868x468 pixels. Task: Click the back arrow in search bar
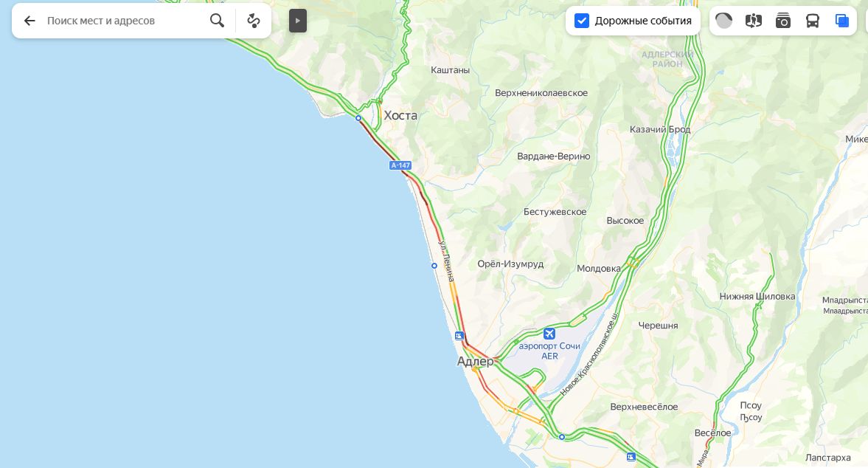pos(29,21)
